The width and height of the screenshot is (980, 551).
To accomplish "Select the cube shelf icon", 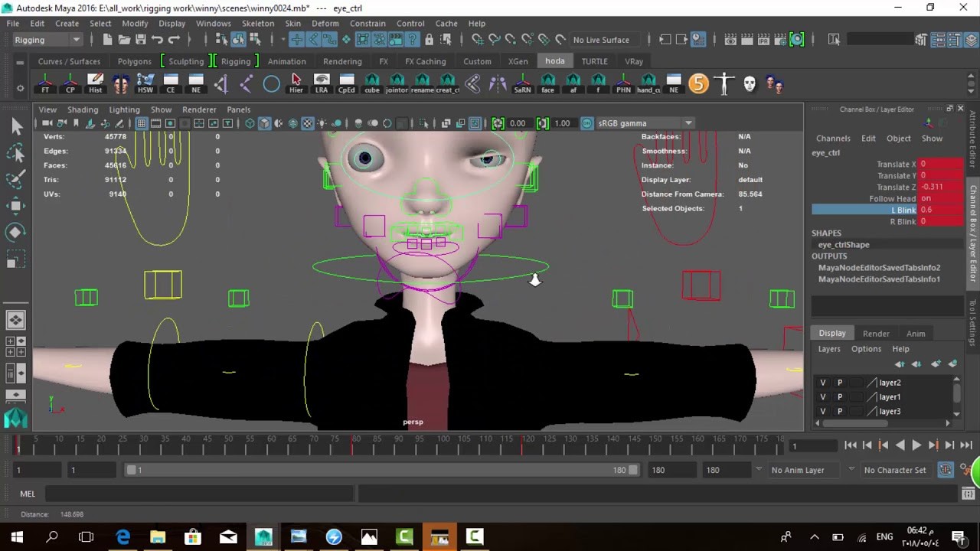I will (x=371, y=83).
